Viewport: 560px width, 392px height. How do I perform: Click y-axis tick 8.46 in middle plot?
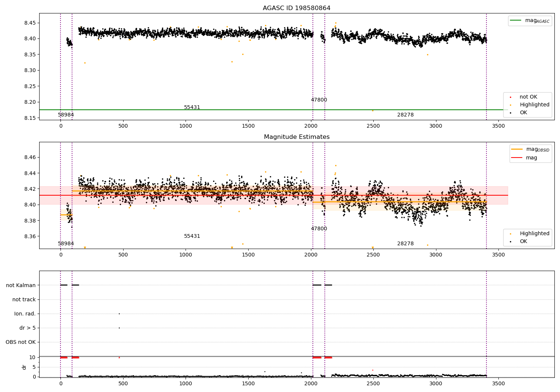pyautogui.click(x=31, y=157)
